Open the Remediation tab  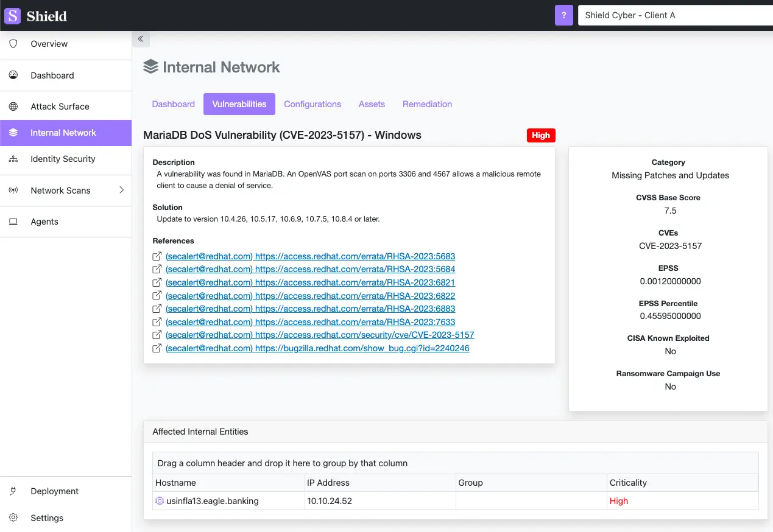427,104
